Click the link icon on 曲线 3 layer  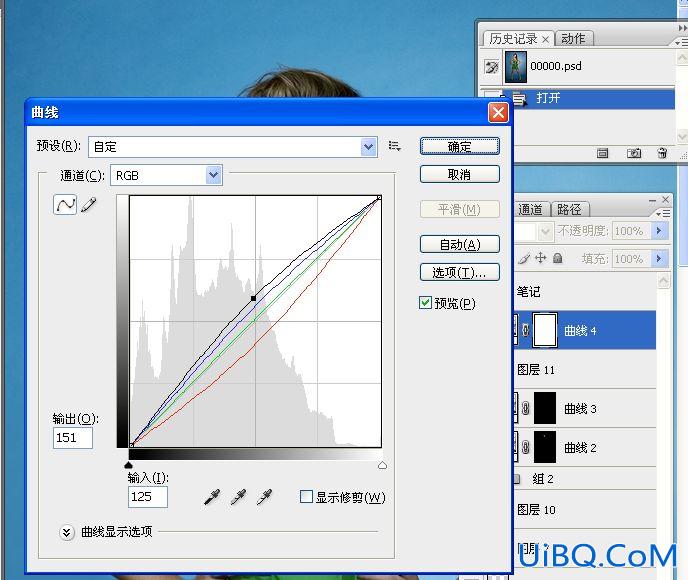coord(526,408)
